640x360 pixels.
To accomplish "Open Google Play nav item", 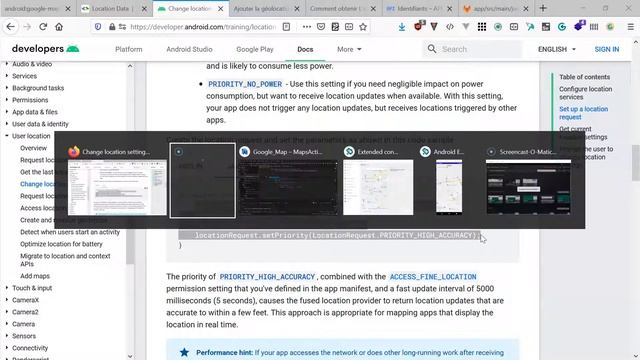I will (x=255, y=49).
